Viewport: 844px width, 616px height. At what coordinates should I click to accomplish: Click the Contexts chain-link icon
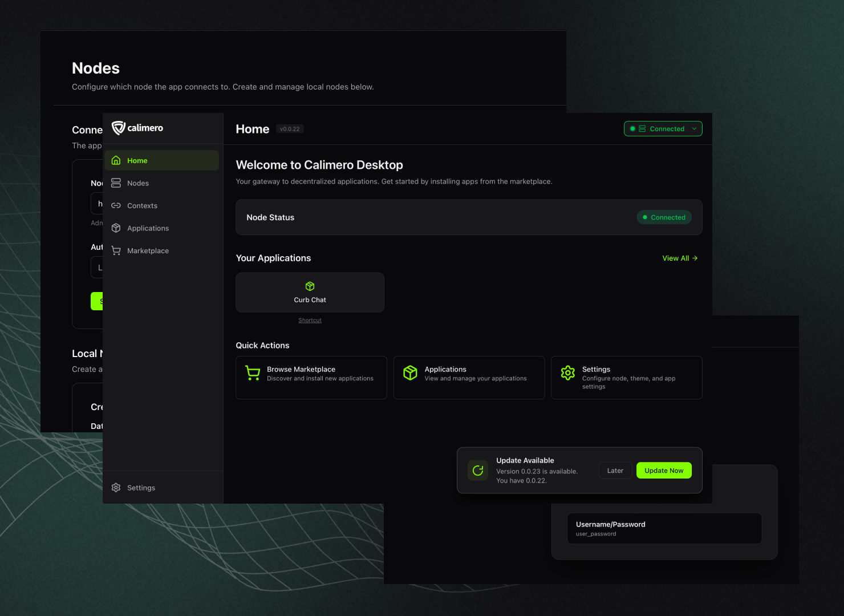(116, 205)
